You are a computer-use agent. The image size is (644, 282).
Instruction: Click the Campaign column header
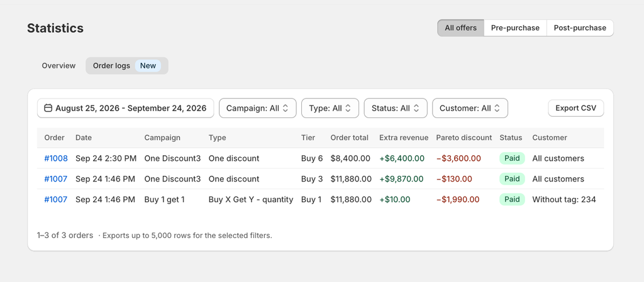click(x=162, y=138)
